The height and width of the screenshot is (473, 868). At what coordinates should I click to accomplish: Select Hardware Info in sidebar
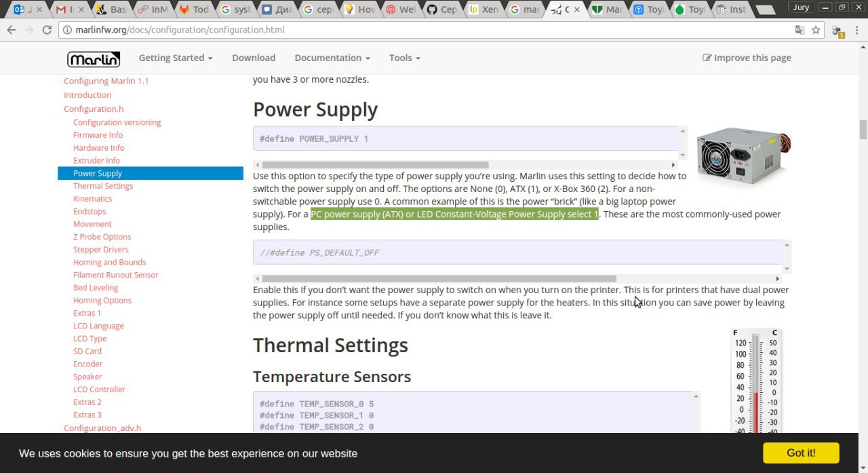99,147
